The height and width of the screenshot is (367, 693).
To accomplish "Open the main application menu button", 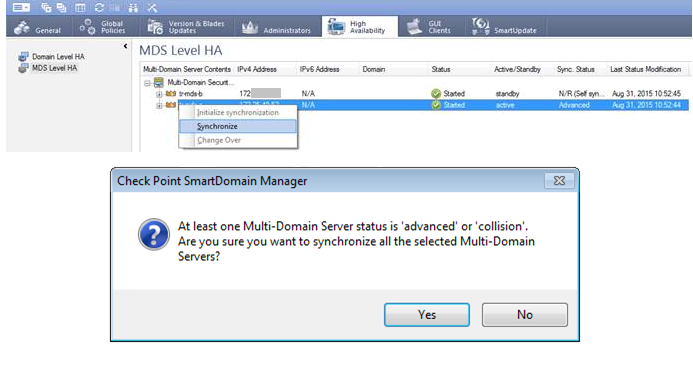I will (x=21, y=8).
